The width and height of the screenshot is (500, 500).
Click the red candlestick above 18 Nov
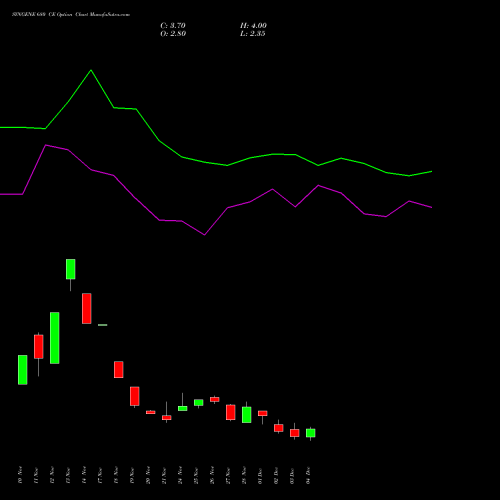(x=119, y=370)
